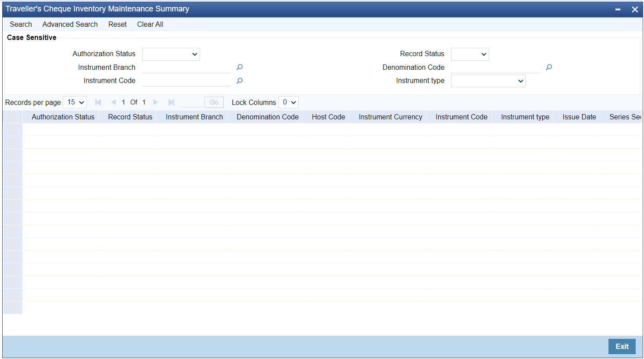Click the Go page button

pos(214,102)
